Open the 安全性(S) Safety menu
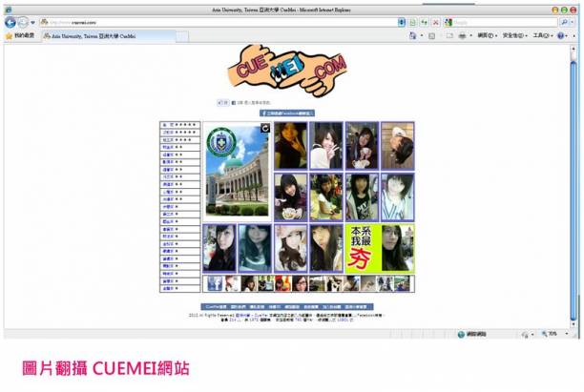The image size is (584, 392). pos(514,35)
